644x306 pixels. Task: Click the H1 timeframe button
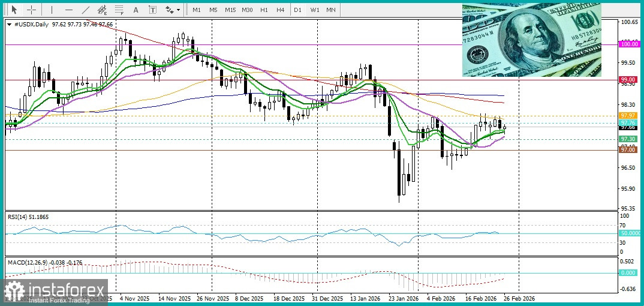[x=264, y=10]
